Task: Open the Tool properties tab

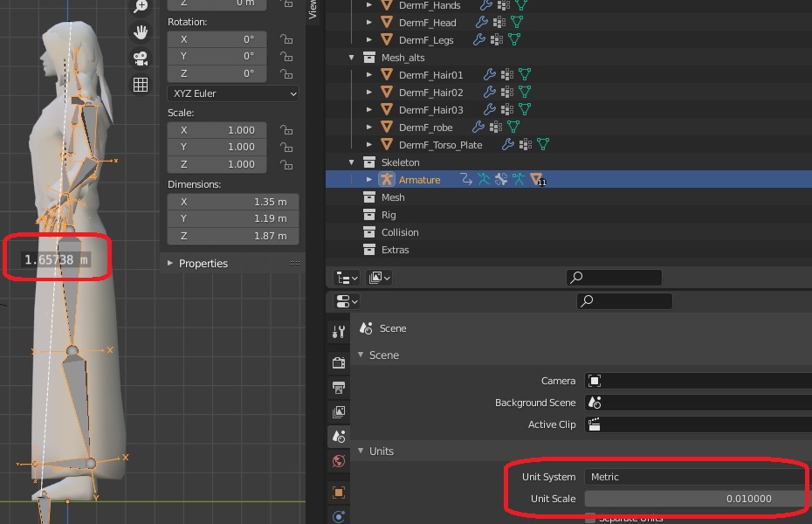Action: point(339,331)
